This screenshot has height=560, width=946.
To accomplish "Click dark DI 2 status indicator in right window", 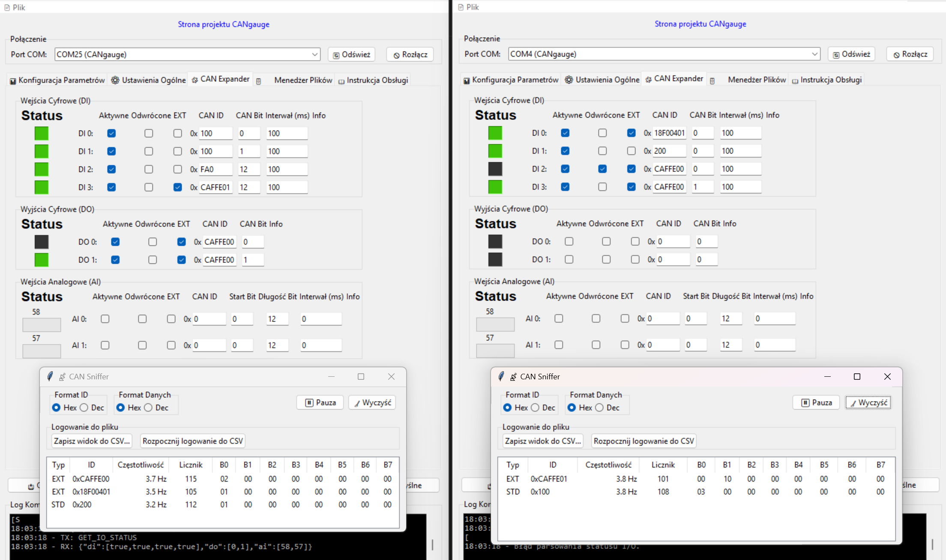I will [x=495, y=169].
